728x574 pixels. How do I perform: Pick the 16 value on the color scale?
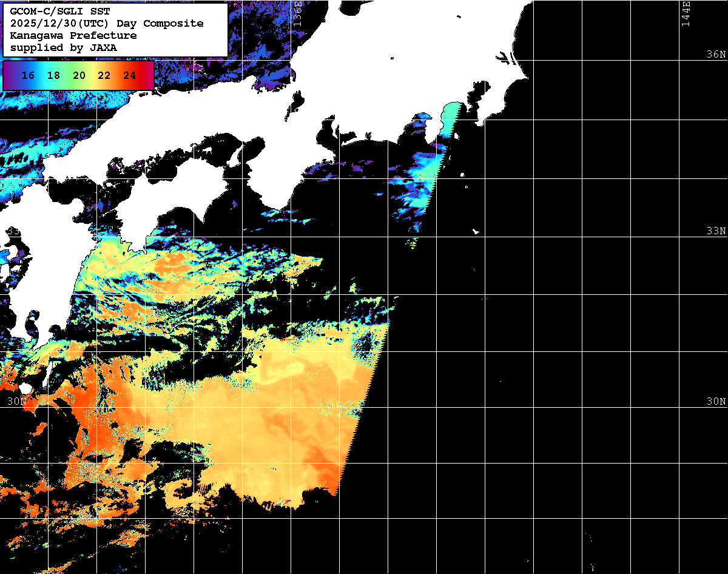pos(27,76)
